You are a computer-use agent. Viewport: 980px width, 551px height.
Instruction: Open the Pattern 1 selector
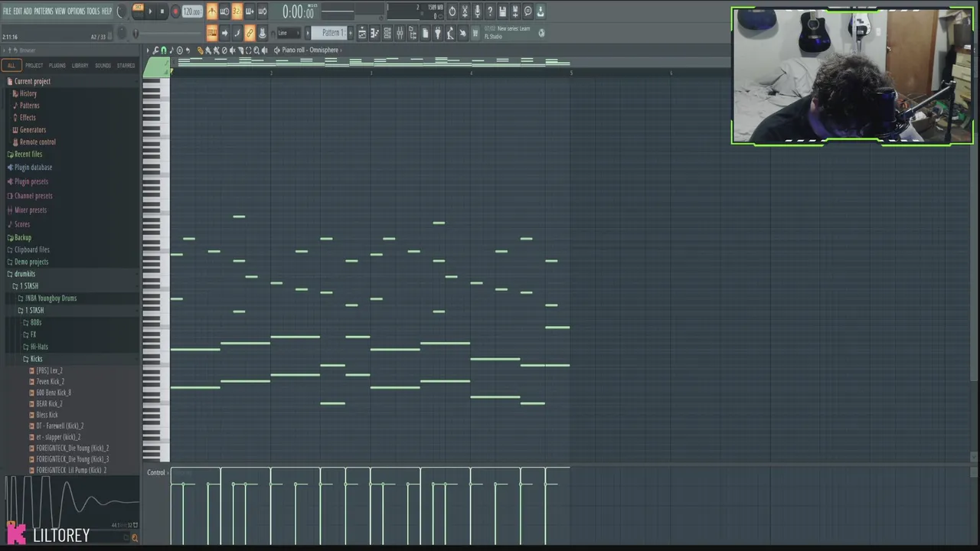click(328, 33)
